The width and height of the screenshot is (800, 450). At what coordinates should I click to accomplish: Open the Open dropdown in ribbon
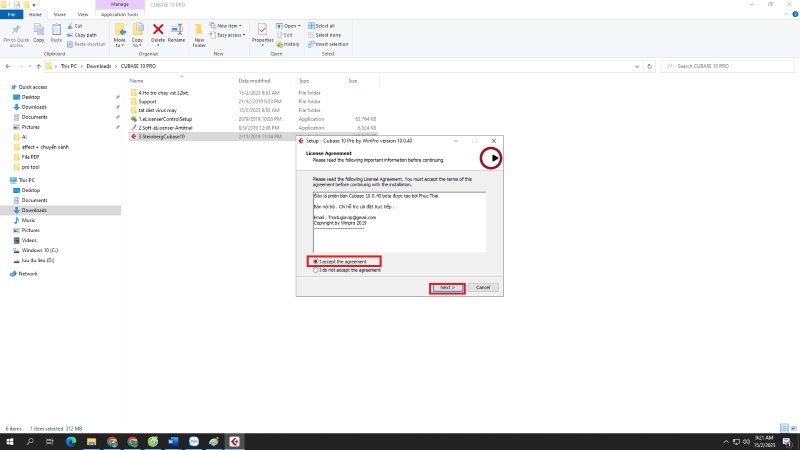[288, 26]
